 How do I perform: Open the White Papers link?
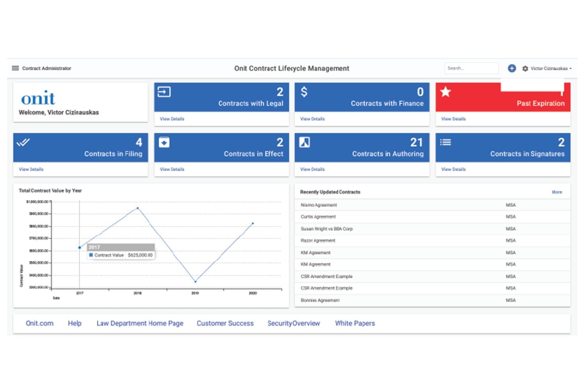coord(355,323)
